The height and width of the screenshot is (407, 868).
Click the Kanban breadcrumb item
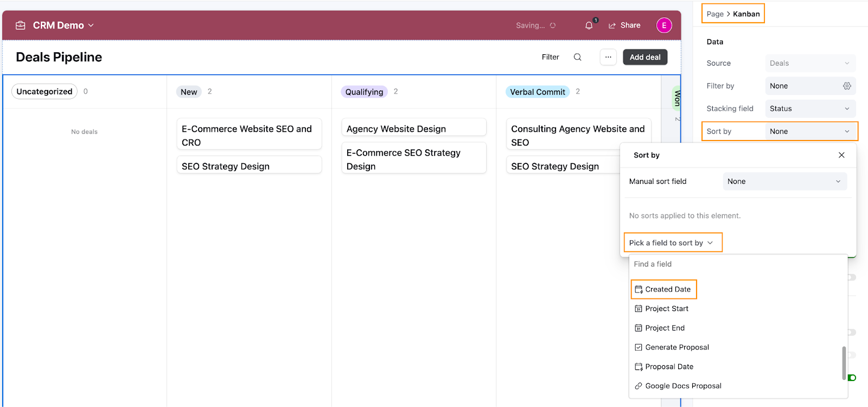click(x=746, y=14)
